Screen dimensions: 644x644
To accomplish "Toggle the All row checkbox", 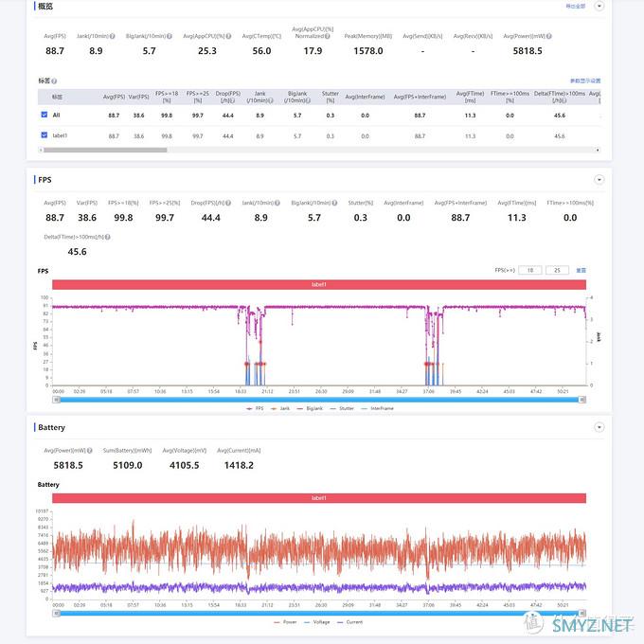I will click(45, 115).
